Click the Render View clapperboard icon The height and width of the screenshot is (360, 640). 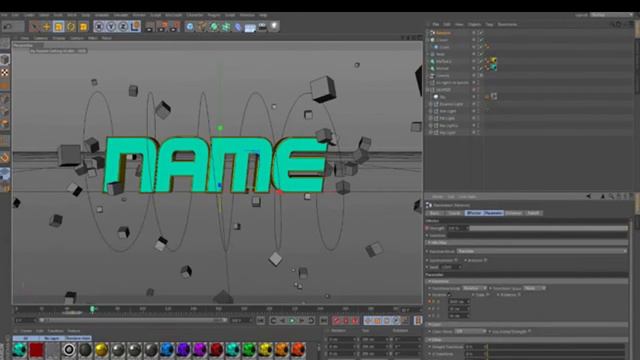coord(150,27)
